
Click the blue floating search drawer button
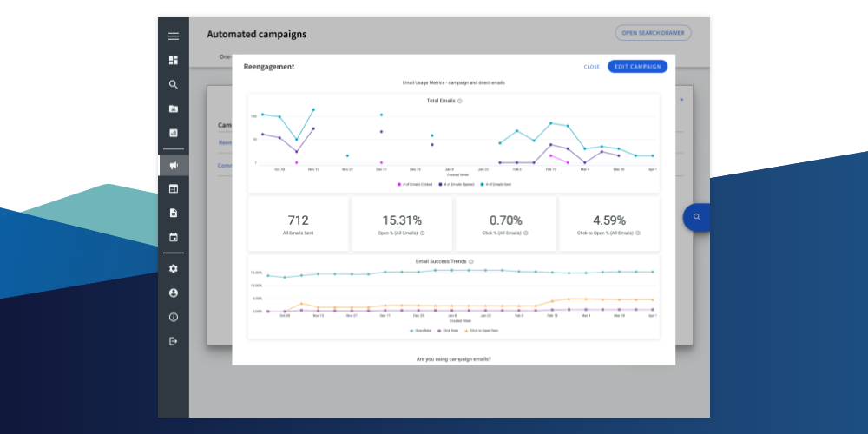696,217
